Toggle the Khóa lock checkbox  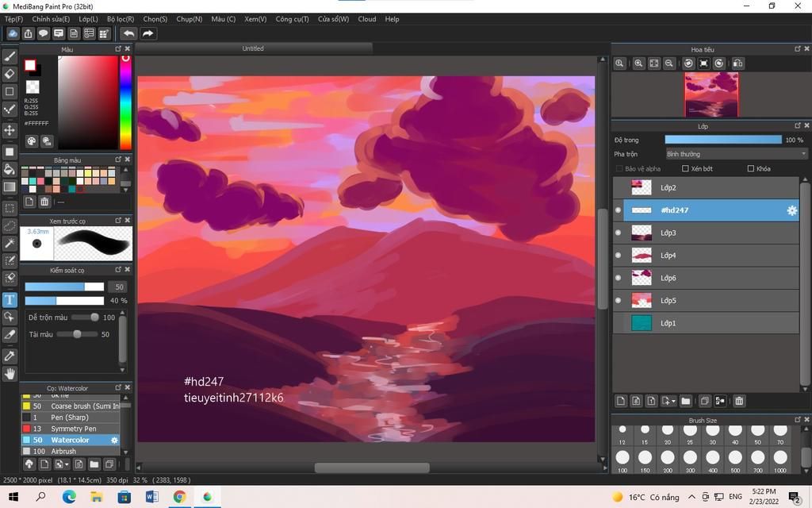pyautogui.click(x=751, y=168)
